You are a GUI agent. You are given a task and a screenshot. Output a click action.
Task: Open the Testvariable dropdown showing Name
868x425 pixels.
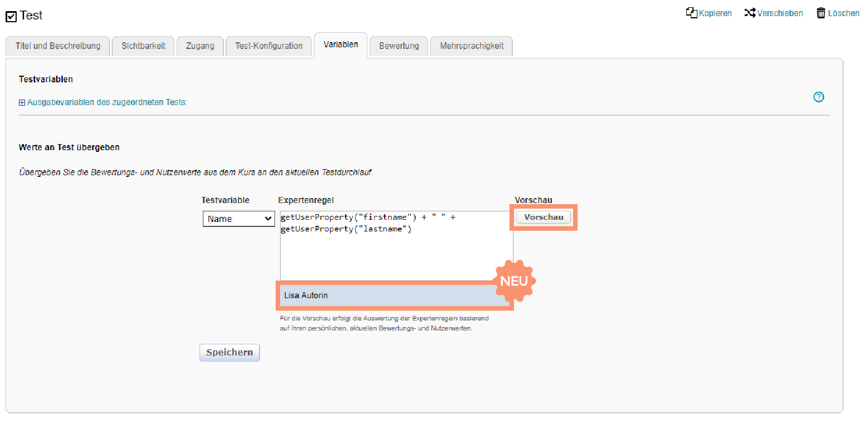(238, 219)
